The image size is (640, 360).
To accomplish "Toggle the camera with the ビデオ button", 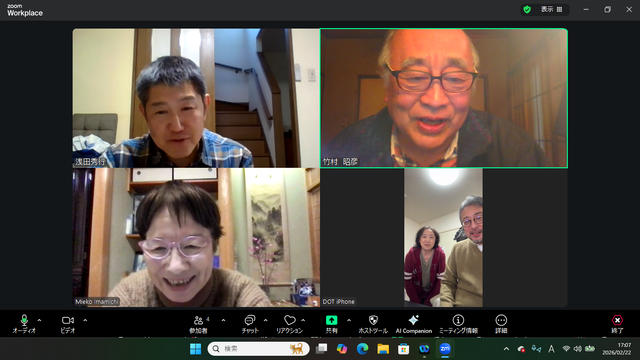I will (x=68, y=324).
